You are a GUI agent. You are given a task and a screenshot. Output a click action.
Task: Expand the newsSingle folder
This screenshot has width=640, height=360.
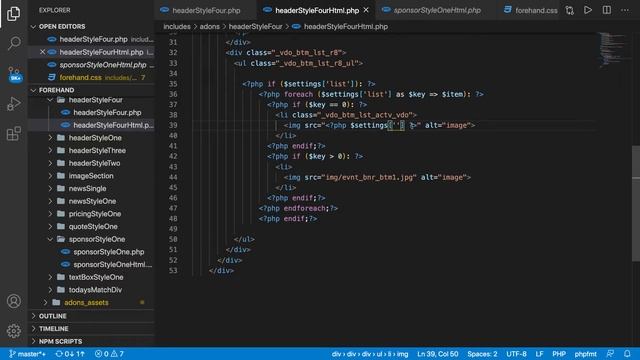92,189
